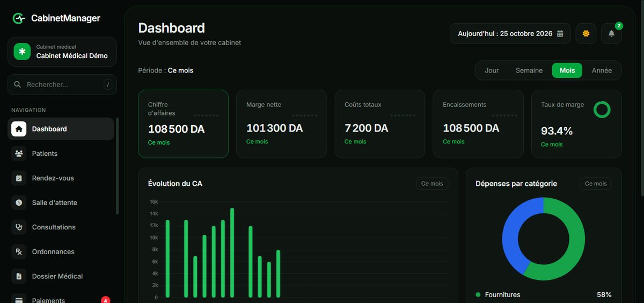This screenshot has width=644, height=303.
Task: Open the Cabinet Médical Démo selector
Action: point(62,52)
